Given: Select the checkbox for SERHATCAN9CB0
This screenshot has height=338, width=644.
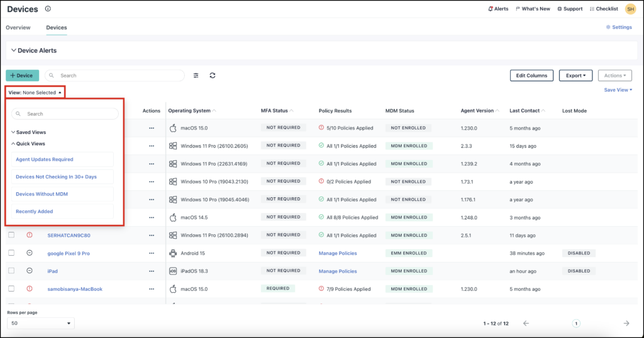Looking at the screenshot, I should (x=11, y=235).
